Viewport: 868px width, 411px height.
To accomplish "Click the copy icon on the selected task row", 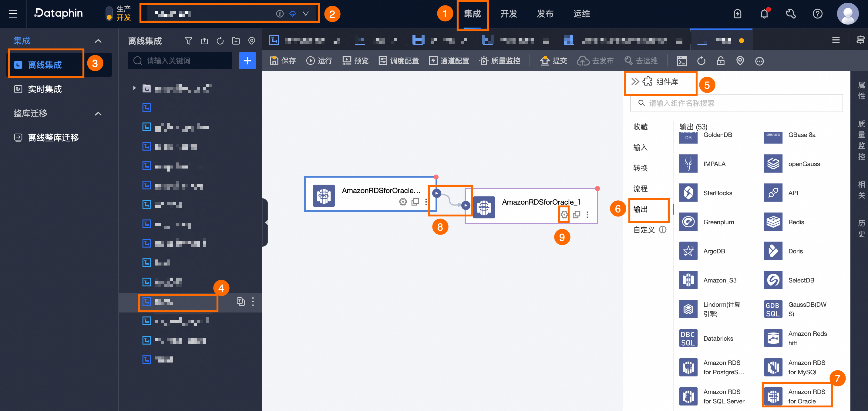I will [x=240, y=302].
